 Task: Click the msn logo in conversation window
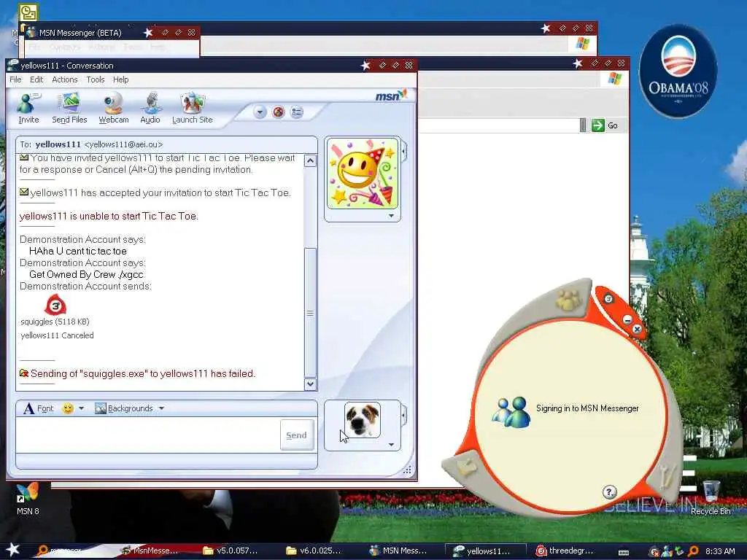[x=391, y=96]
